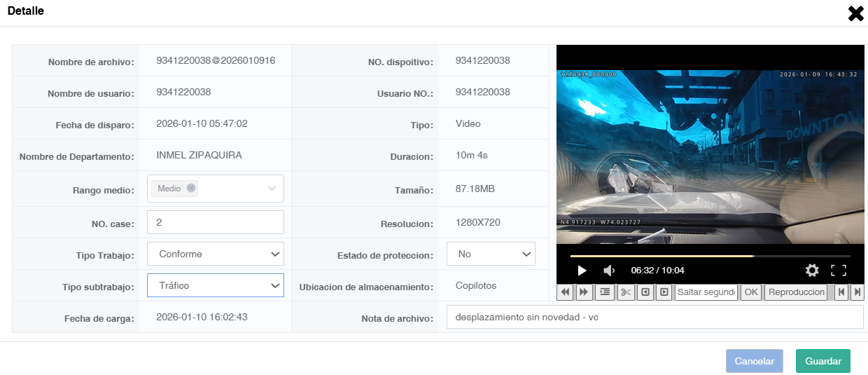Click upload date 2026-01-10 16:02:43
868x375 pixels.
[202, 317]
